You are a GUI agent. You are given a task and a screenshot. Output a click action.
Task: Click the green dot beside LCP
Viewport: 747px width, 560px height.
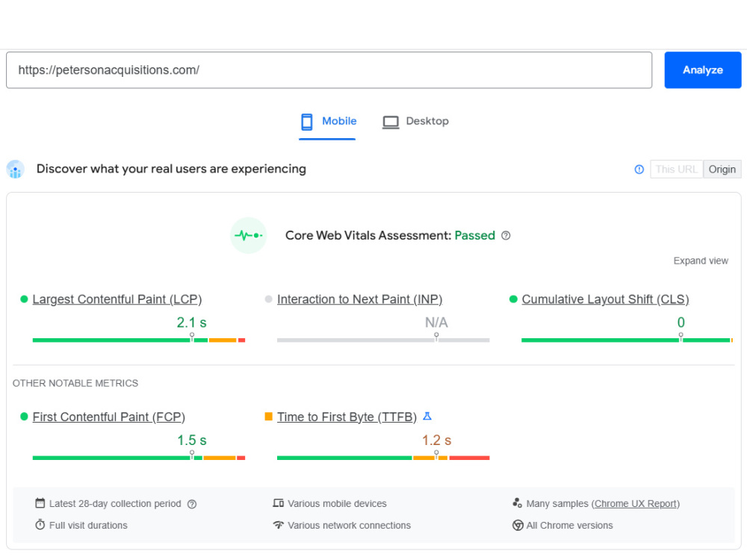tap(24, 299)
